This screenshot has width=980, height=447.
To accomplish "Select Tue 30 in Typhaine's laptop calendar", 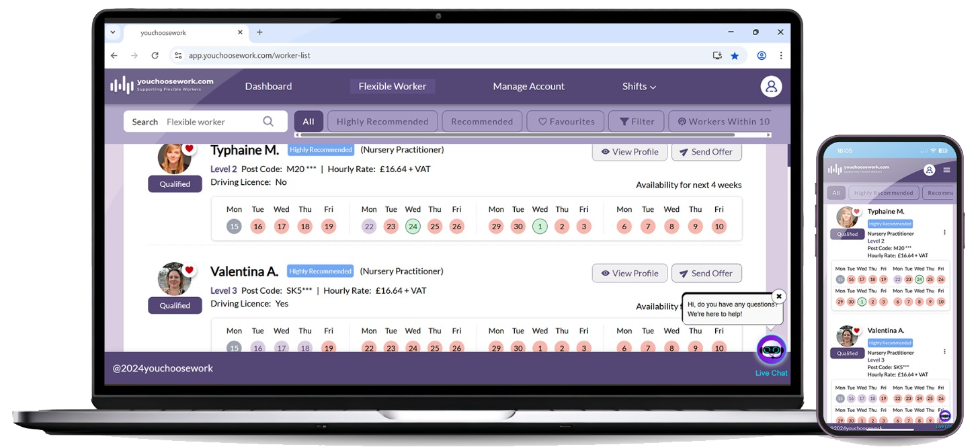I will pyautogui.click(x=518, y=227).
